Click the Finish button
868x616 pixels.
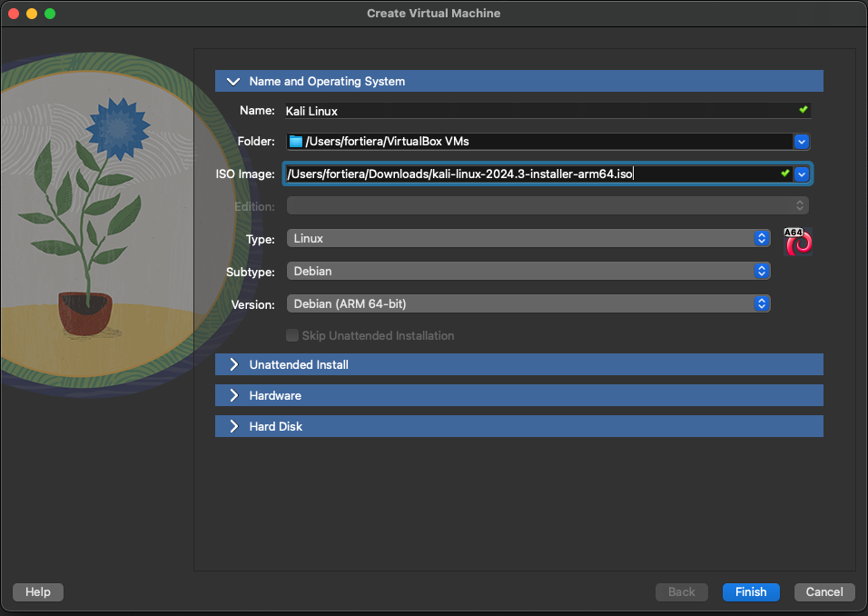click(751, 591)
